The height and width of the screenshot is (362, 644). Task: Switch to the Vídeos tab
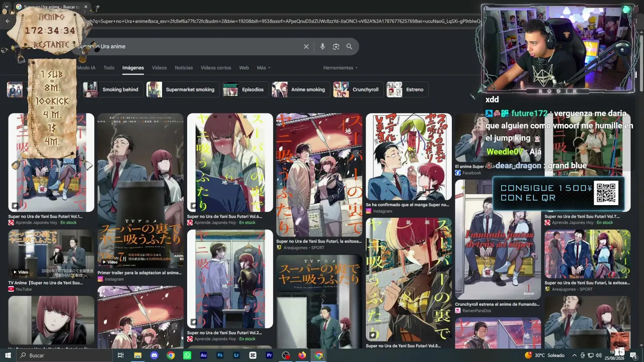click(159, 68)
